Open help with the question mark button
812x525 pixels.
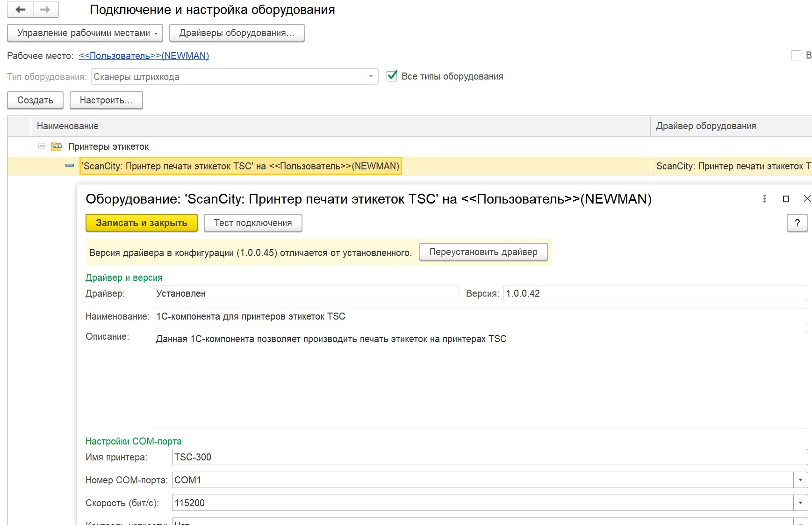click(x=797, y=223)
